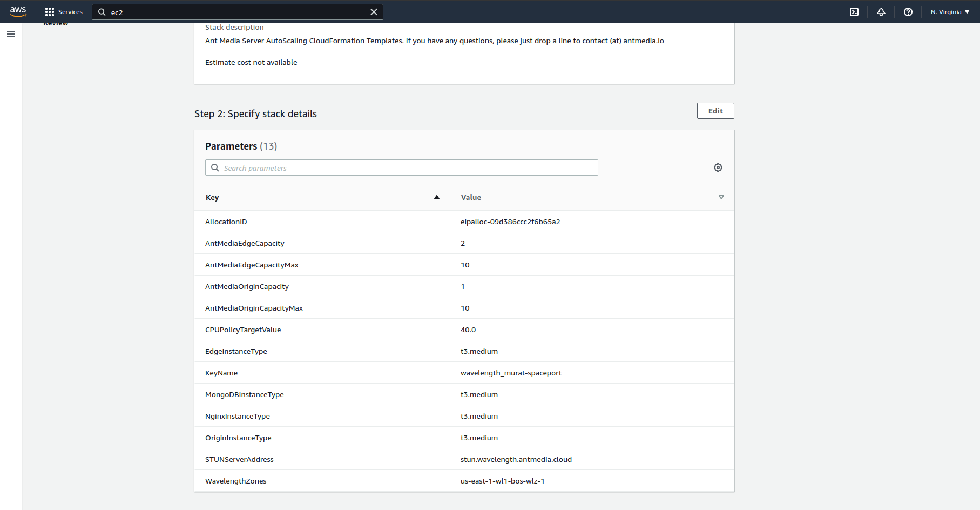Select value eipalloc-09d386ccc2f6b65a2
The height and width of the screenshot is (510, 980).
(510, 222)
